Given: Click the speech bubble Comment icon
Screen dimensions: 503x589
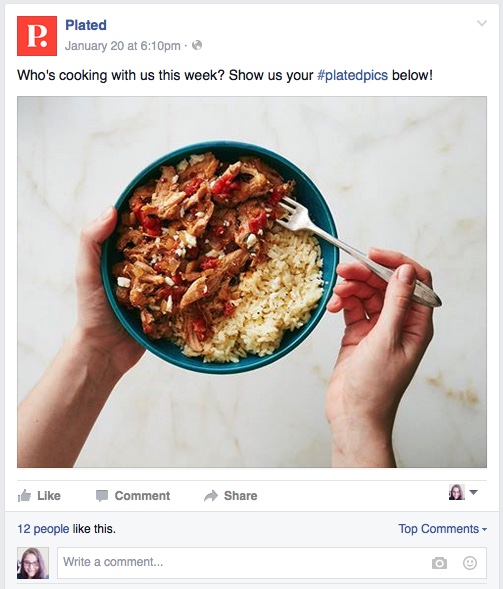Looking at the screenshot, I should pyautogui.click(x=102, y=496).
